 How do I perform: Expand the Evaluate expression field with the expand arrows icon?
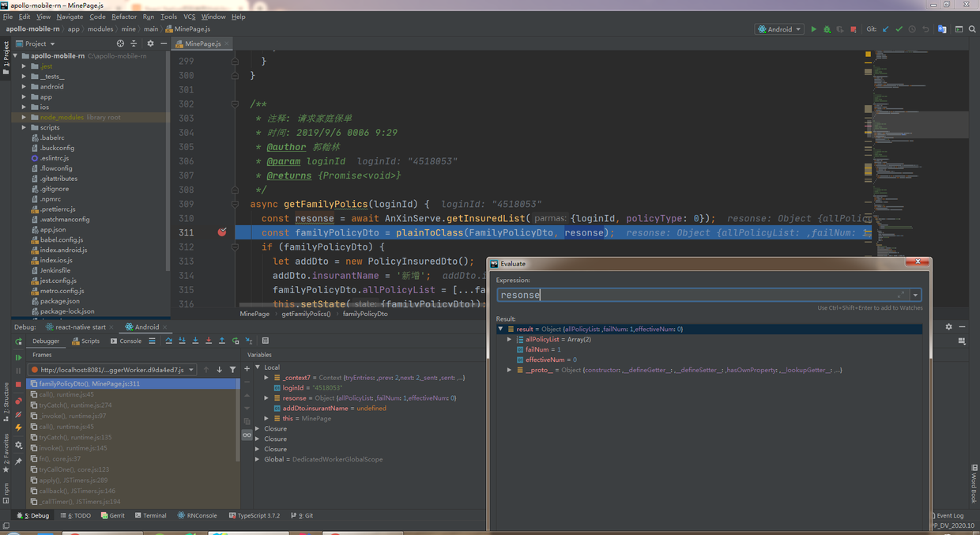[x=901, y=295]
